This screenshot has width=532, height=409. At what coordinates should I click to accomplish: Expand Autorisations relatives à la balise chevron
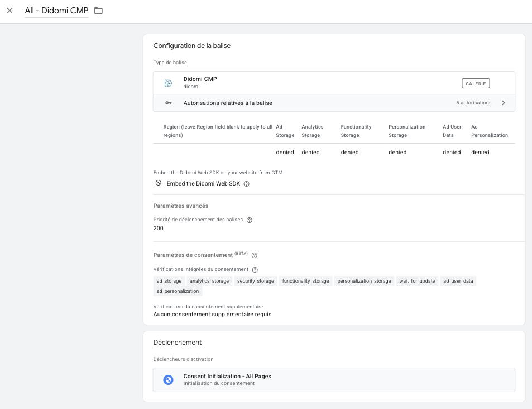point(503,103)
